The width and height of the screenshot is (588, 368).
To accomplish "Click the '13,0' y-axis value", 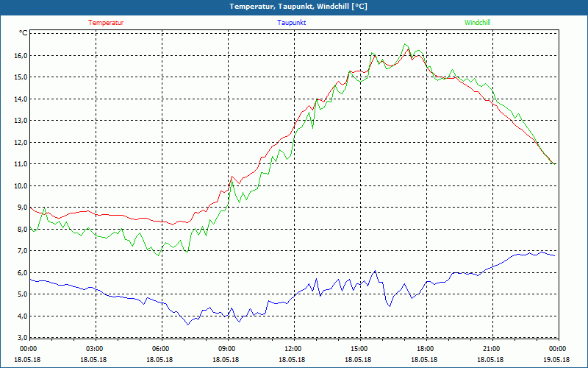I will pyautogui.click(x=21, y=121).
